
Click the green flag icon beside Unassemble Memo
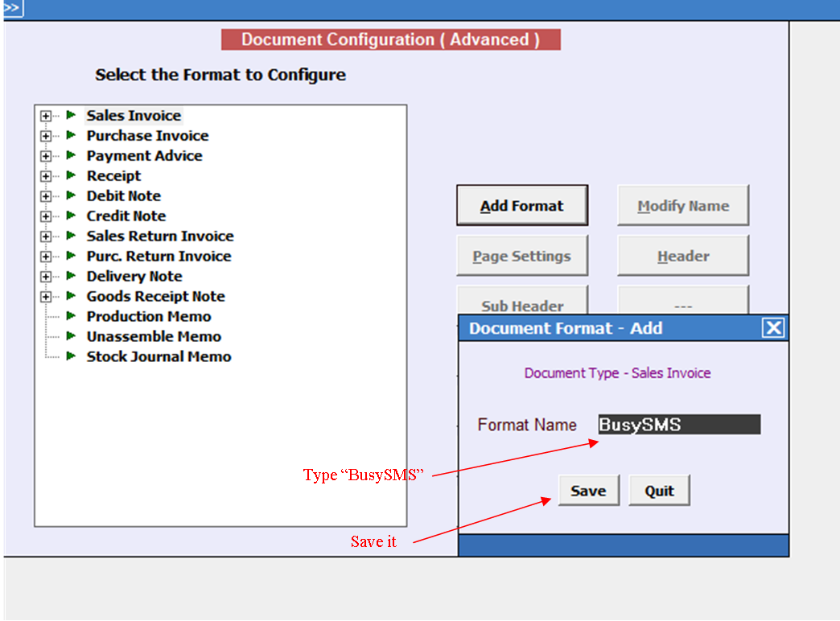71,336
